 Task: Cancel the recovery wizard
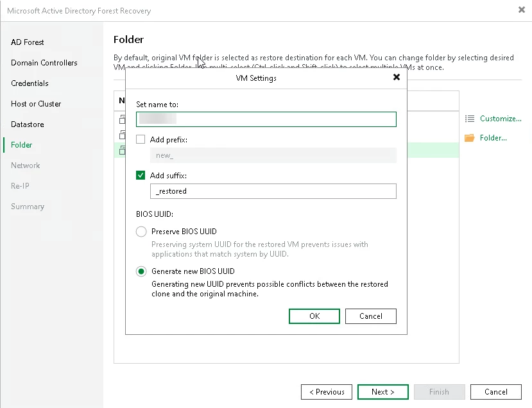pos(495,392)
